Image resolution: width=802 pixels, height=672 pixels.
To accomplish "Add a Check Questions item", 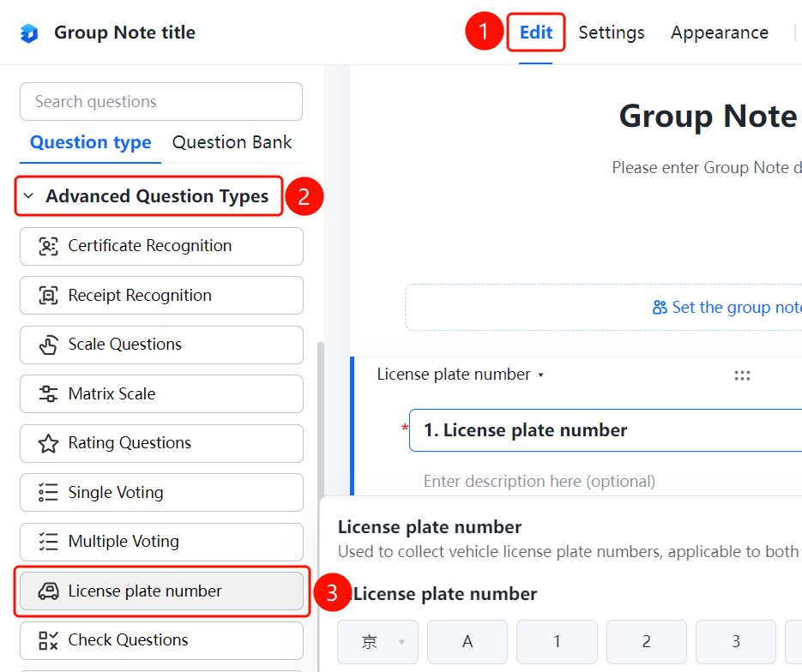I will [161, 640].
